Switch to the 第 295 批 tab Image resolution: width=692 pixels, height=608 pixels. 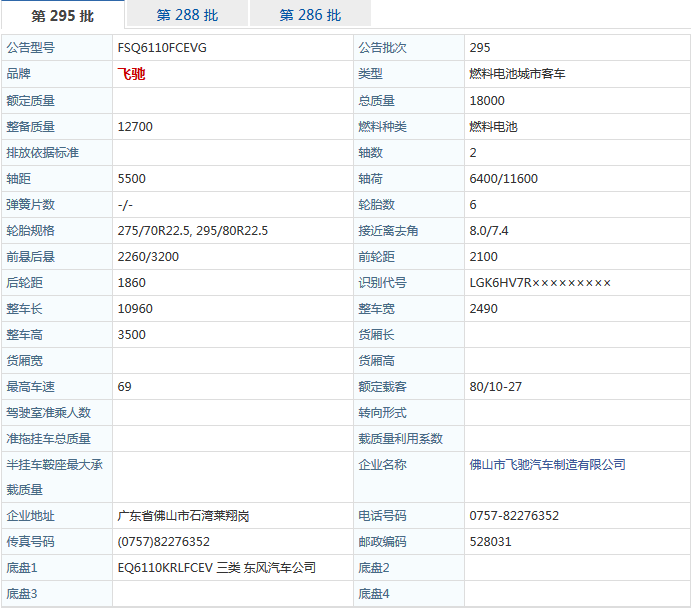pos(63,15)
